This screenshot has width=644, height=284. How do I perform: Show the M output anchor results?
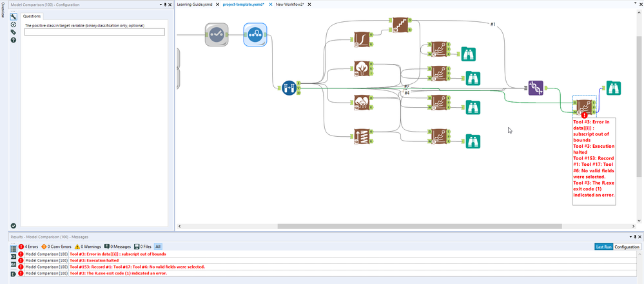click(13, 265)
